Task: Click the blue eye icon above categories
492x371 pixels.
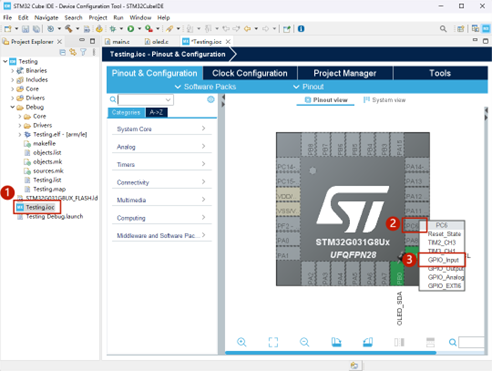Action: tap(211, 99)
